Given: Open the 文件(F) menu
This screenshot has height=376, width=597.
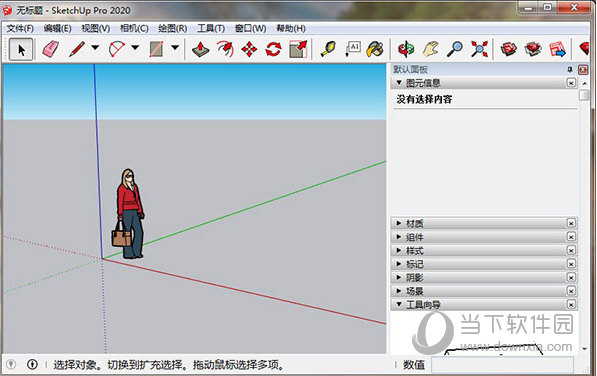Looking at the screenshot, I should pyautogui.click(x=20, y=29).
